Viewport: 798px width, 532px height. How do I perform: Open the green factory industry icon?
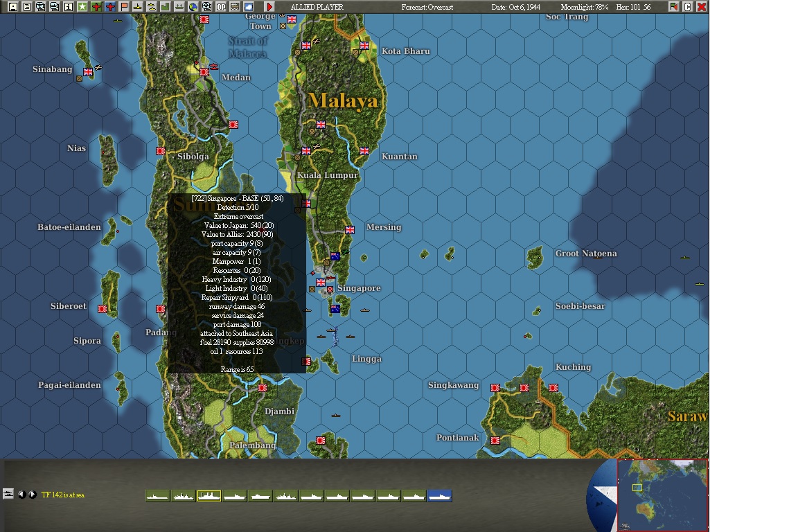[165, 7]
